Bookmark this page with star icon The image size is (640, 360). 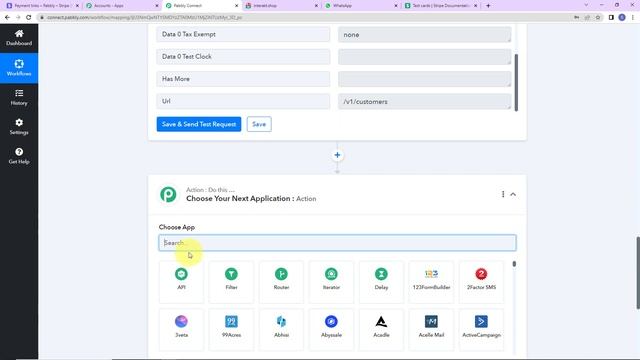coord(598,17)
